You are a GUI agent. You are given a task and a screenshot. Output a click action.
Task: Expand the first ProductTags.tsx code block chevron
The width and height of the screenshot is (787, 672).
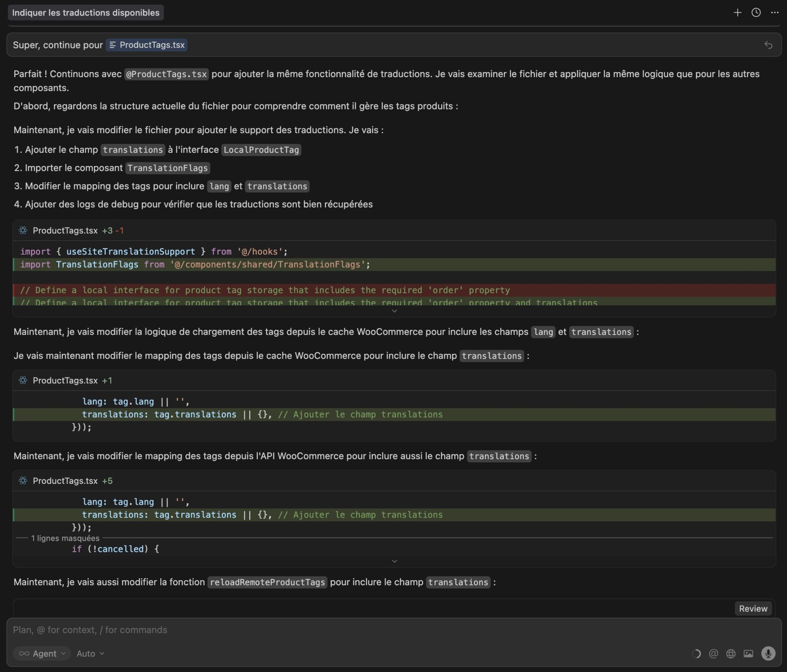tap(394, 311)
